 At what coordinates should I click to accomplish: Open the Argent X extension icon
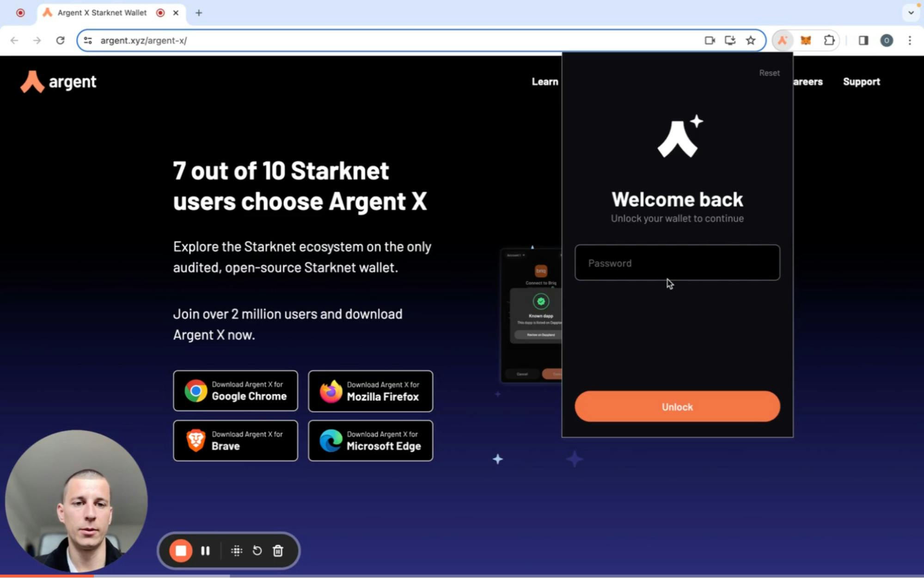782,40
